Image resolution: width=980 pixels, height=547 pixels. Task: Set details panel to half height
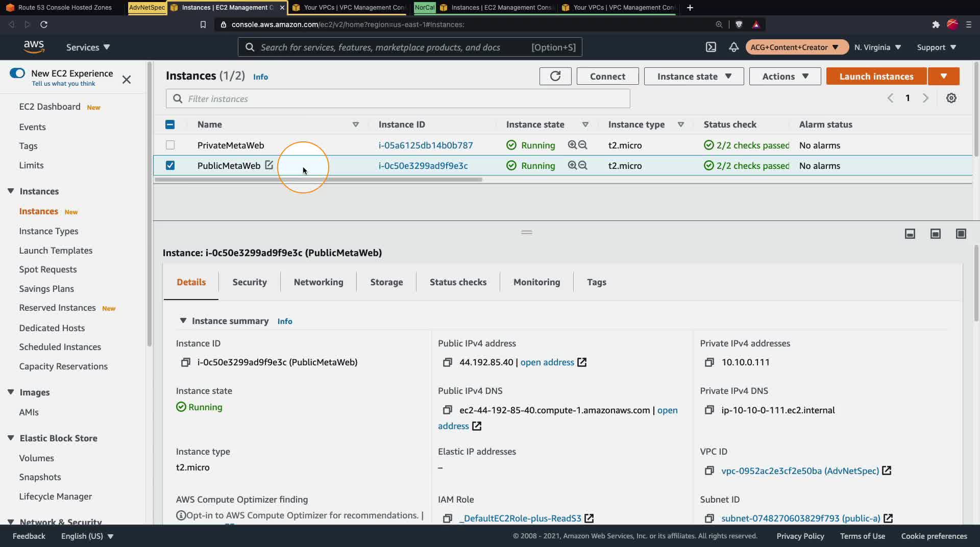tap(936, 234)
